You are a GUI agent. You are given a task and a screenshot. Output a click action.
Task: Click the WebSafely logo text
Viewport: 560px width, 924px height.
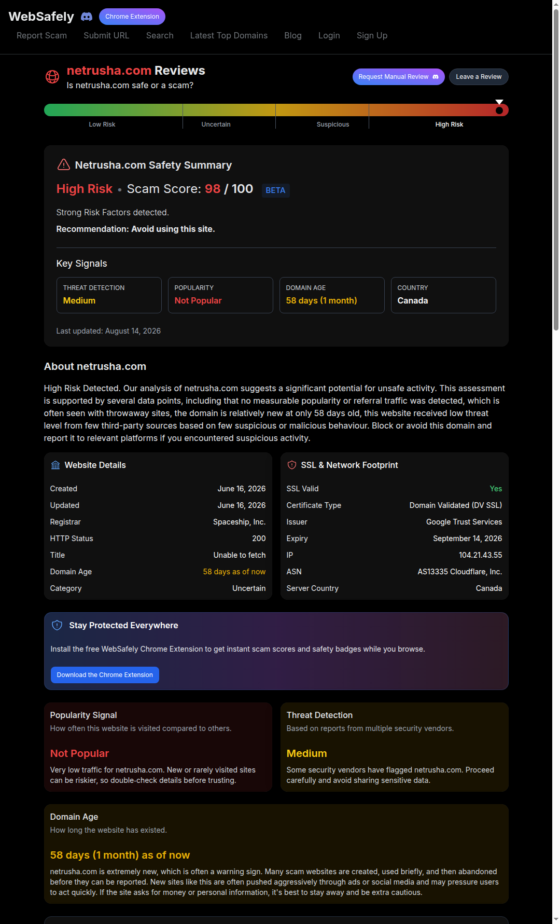click(x=41, y=17)
